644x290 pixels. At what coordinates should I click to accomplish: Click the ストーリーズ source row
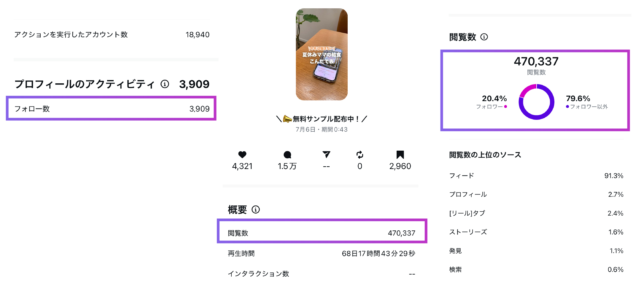point(536,232)
